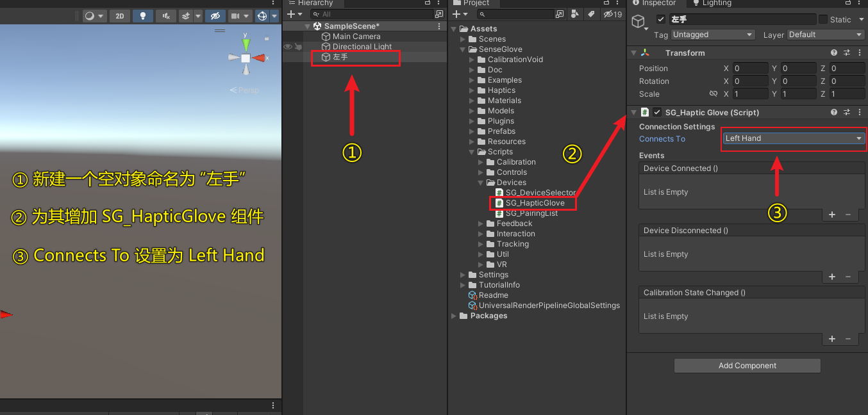Select Prefabs folder
868x415 pixels.
tap(501, 131)
